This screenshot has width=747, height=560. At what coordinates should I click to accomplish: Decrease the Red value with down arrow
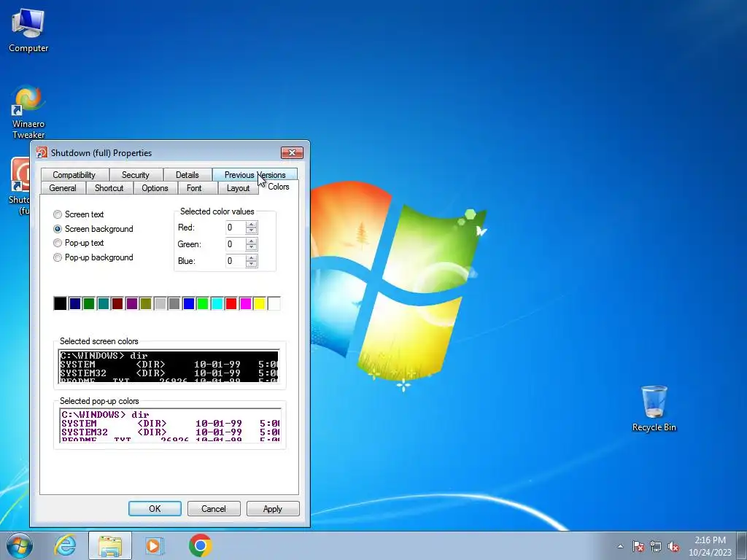point(252,231)
